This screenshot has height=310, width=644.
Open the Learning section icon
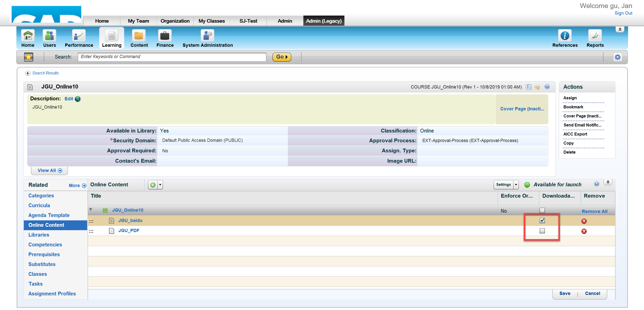pos(112,36)
